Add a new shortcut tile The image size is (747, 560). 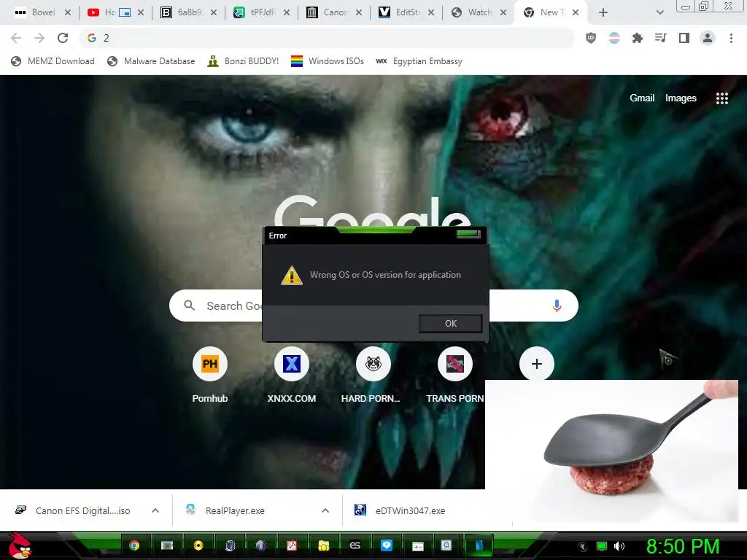[537, 364]
